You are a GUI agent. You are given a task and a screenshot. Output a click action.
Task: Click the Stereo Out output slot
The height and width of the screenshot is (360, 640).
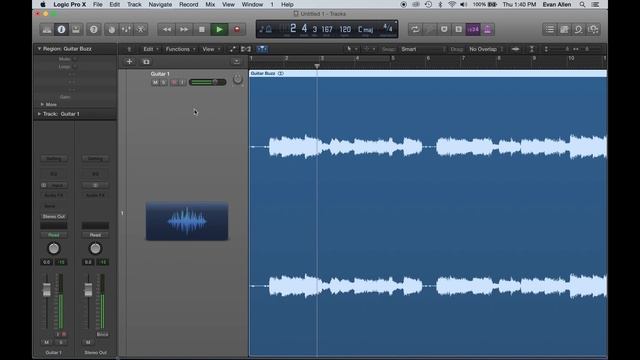coord(53,216)
